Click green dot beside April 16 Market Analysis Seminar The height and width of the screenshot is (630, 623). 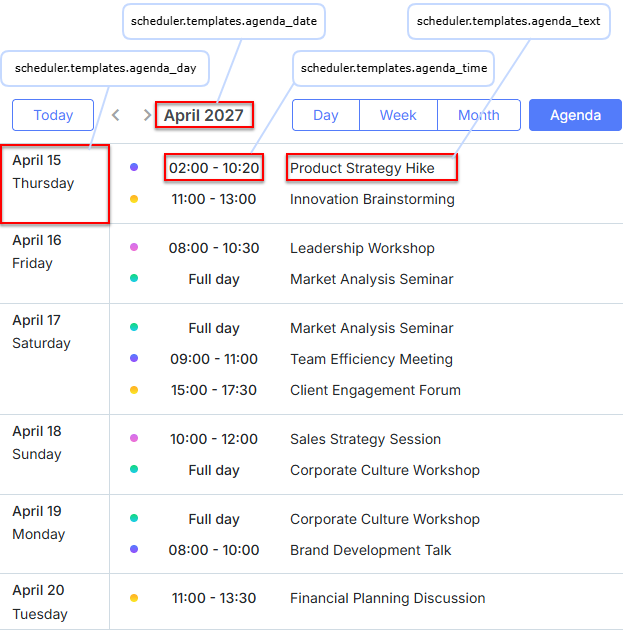134,278
